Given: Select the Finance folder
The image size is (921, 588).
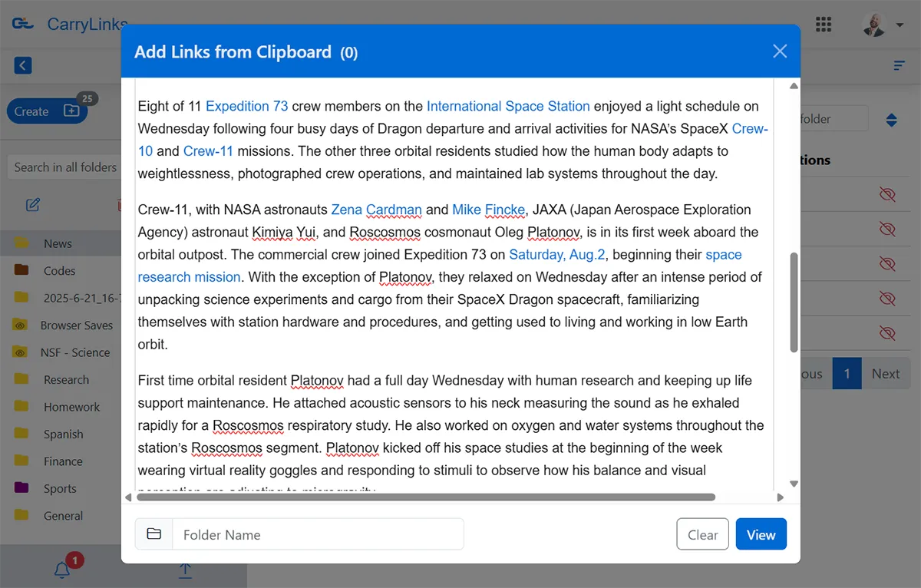Looking at the screenshot, I should point(61,461).
